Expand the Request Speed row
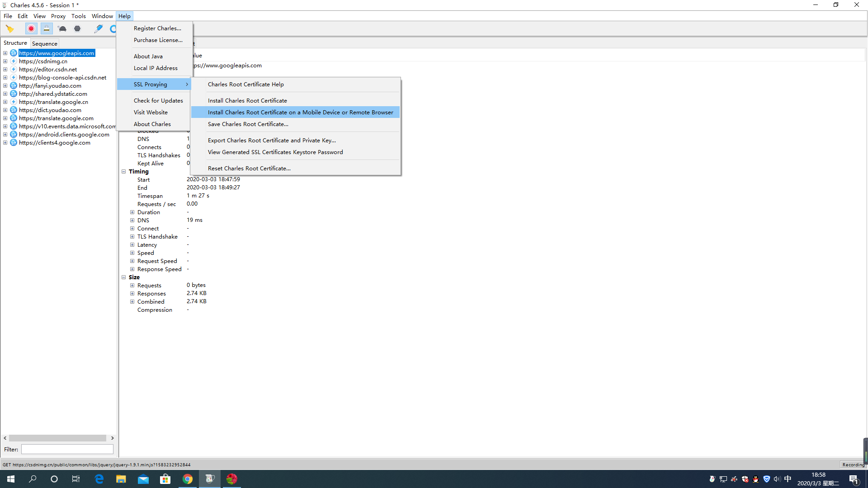 132,261
